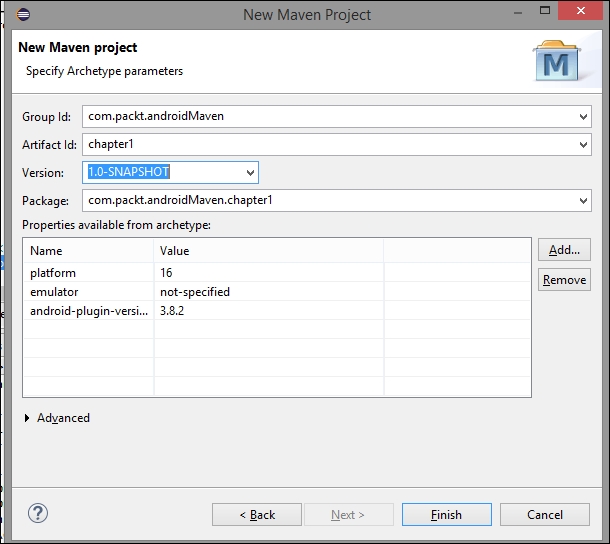Viewport: 610px width, 544px height.
Task: Open the Package dropdown arrow
Action: pos(583,201)
